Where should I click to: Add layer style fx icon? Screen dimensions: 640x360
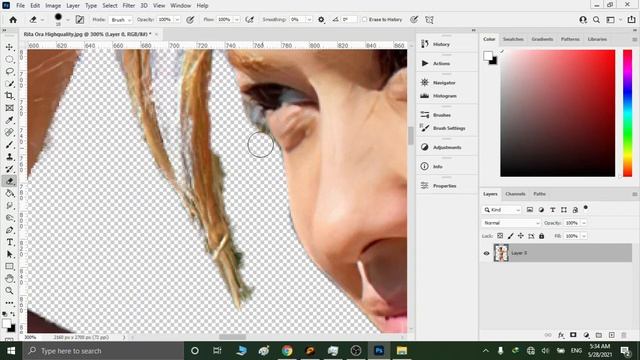561,335
